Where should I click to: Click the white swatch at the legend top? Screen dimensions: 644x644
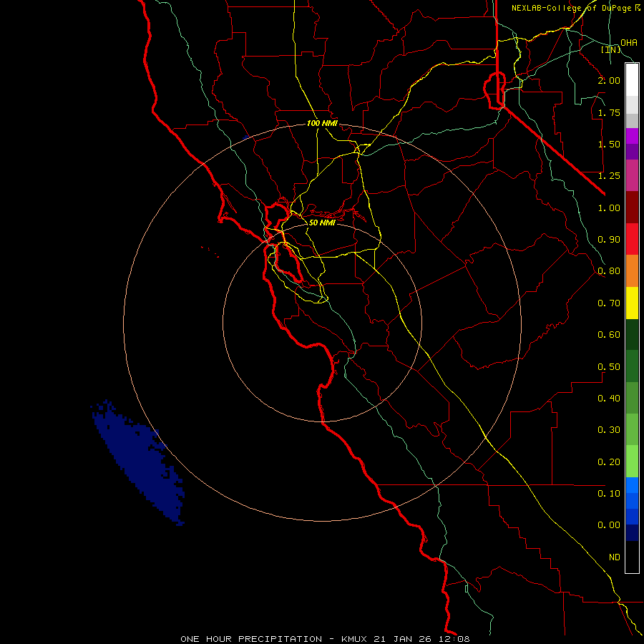tap(632, 79)
